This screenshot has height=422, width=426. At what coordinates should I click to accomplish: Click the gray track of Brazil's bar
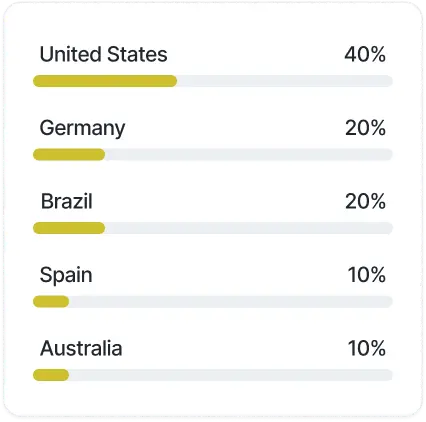tap(249, 228)
